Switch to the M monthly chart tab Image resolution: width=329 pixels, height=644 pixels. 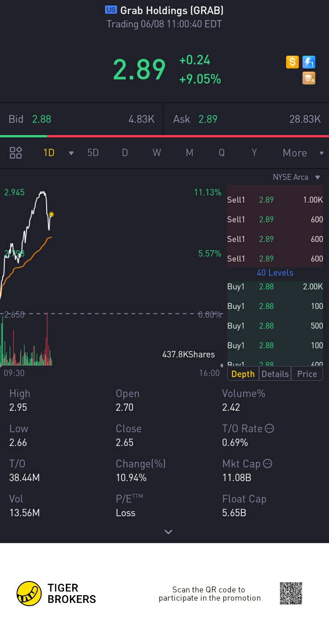[x=190, y=153]
